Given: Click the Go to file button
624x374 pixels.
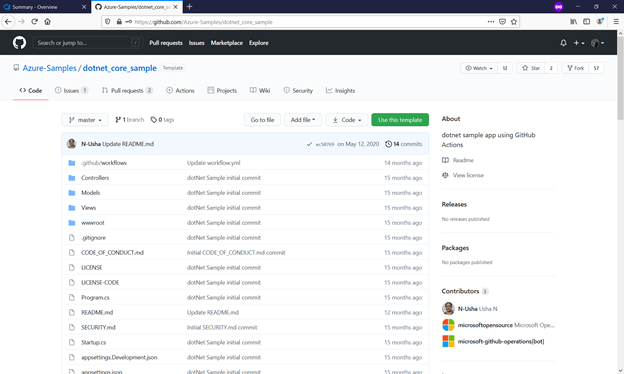Looking at the screenshot, I should point(262,120).
